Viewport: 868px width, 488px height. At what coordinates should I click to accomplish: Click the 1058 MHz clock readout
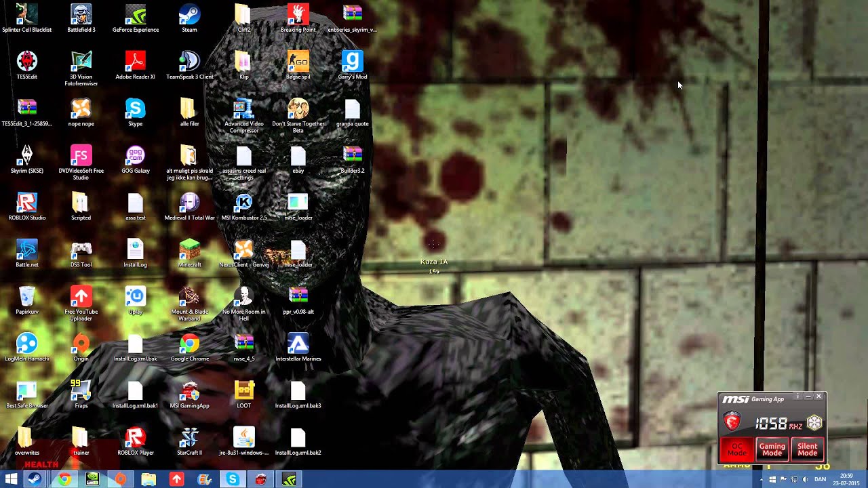[x=778, y=424]
